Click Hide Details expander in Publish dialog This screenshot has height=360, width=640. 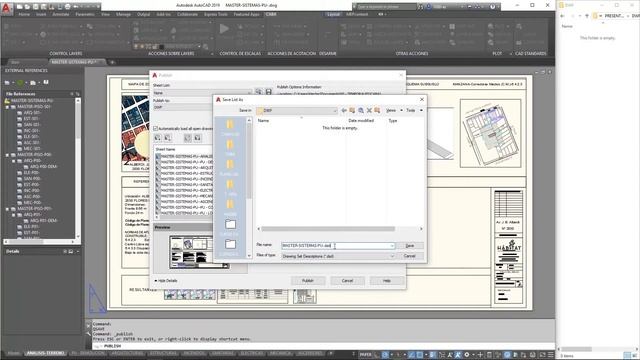pos(166,281)
